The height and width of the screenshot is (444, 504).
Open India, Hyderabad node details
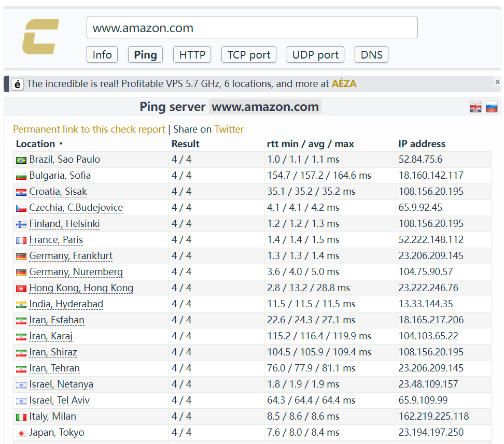(x=66, y=304)
